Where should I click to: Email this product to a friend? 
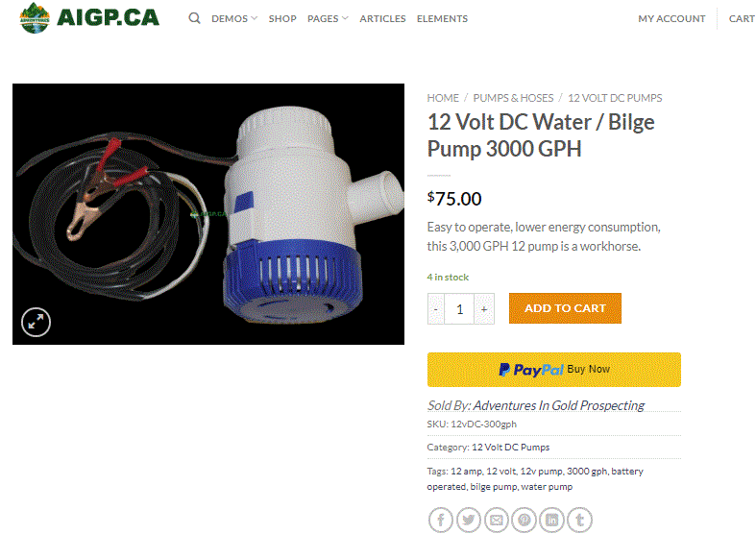(496, 520)
